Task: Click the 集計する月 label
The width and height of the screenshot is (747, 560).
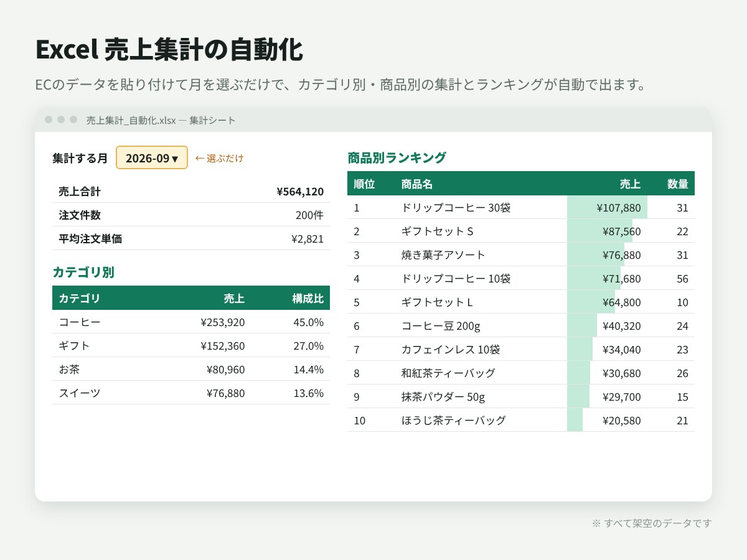Action: [80, 158]
